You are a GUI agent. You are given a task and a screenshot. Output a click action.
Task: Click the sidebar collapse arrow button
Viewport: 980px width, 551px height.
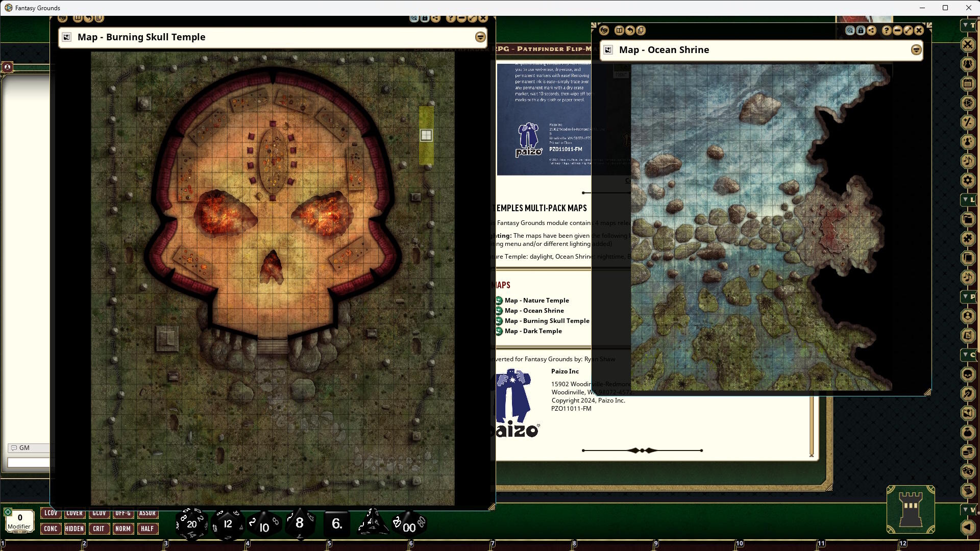point(968,528)
